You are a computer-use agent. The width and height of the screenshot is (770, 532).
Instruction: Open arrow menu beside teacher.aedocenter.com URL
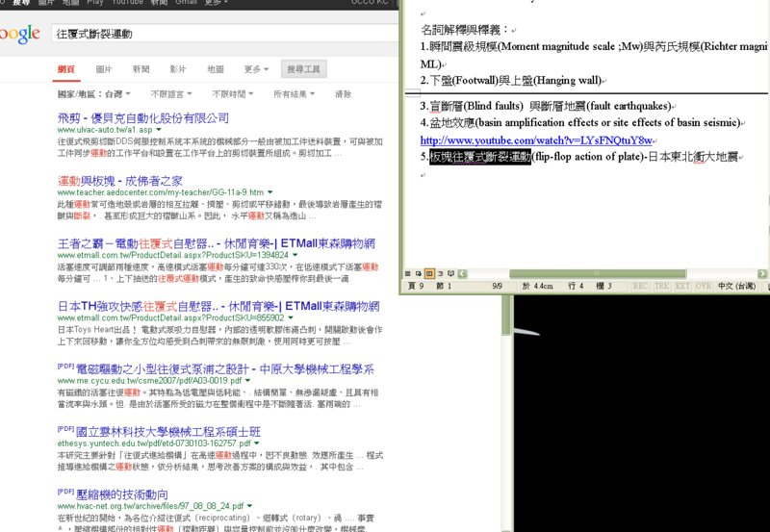click(x=270, y=192)
